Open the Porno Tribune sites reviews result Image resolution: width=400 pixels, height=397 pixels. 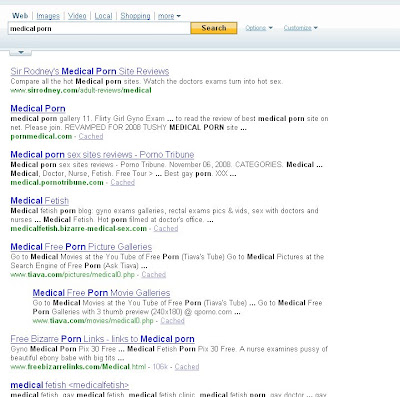(102, 155)
